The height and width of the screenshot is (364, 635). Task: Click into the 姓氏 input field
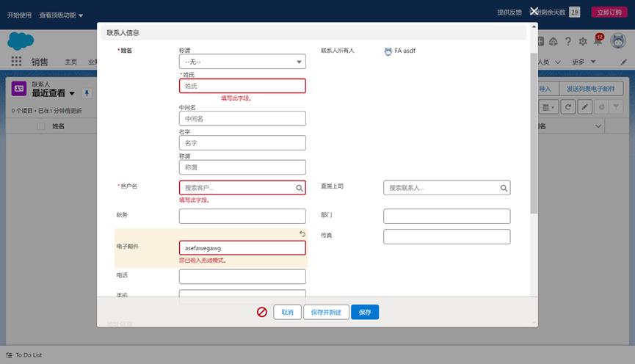tap(242, 86)
